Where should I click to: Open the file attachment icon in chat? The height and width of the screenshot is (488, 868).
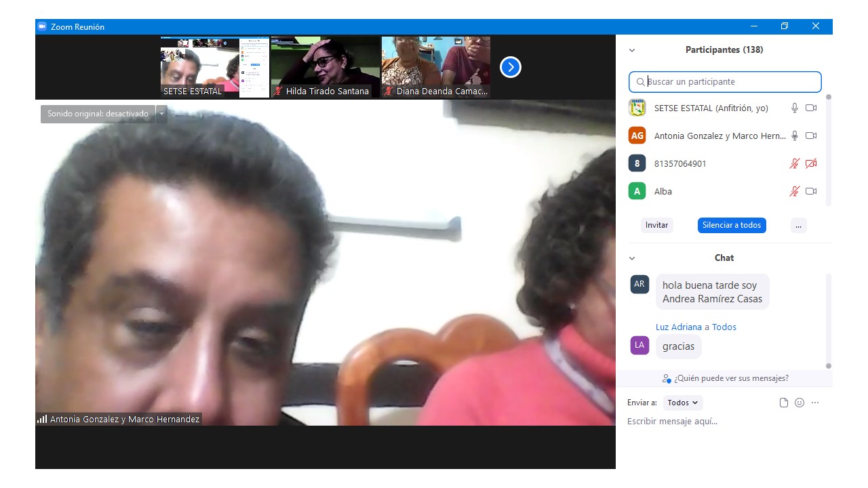(x=784, y=403)
